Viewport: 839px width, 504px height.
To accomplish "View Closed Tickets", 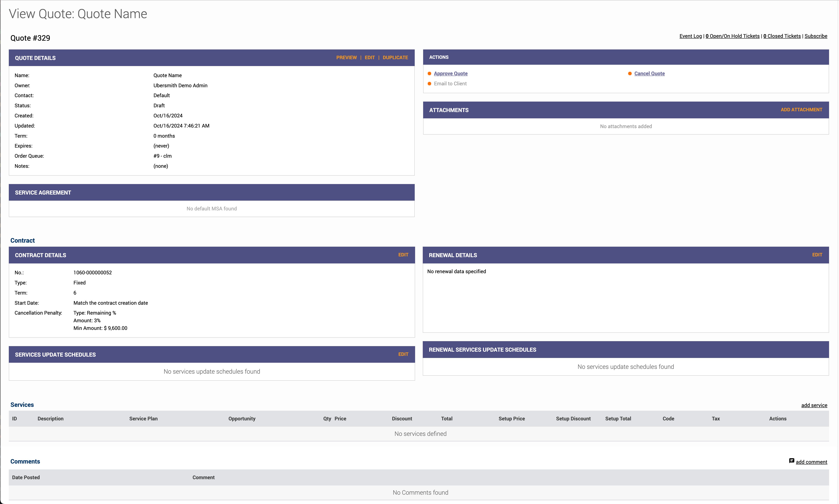I will tap(782, 36).
